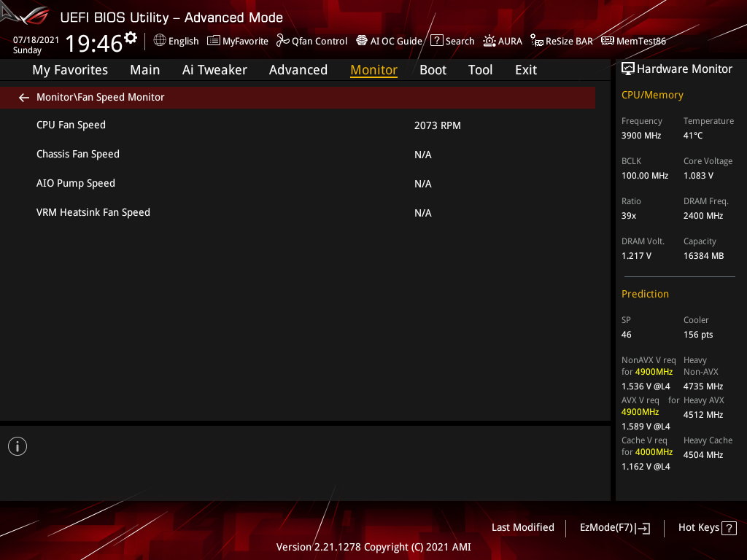
Task: Open Qfan Control configuration
Action: pyautogui.click(x=311, y=41)
